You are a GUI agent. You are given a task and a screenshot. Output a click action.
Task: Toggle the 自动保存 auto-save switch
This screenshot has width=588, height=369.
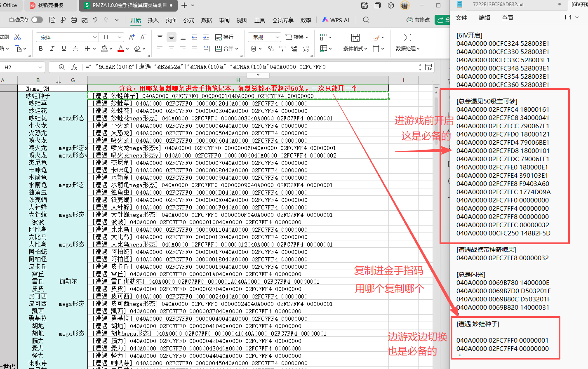tap(37, 20)
